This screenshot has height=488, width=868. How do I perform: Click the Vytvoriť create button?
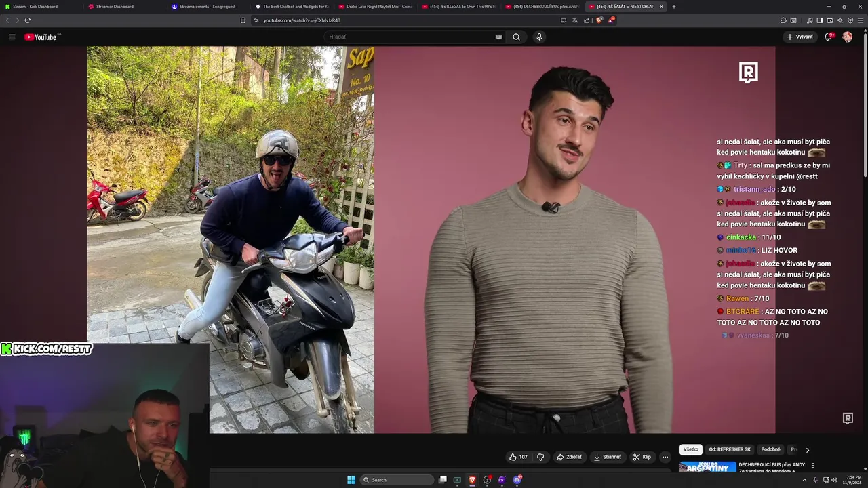[x=800, y=37]
